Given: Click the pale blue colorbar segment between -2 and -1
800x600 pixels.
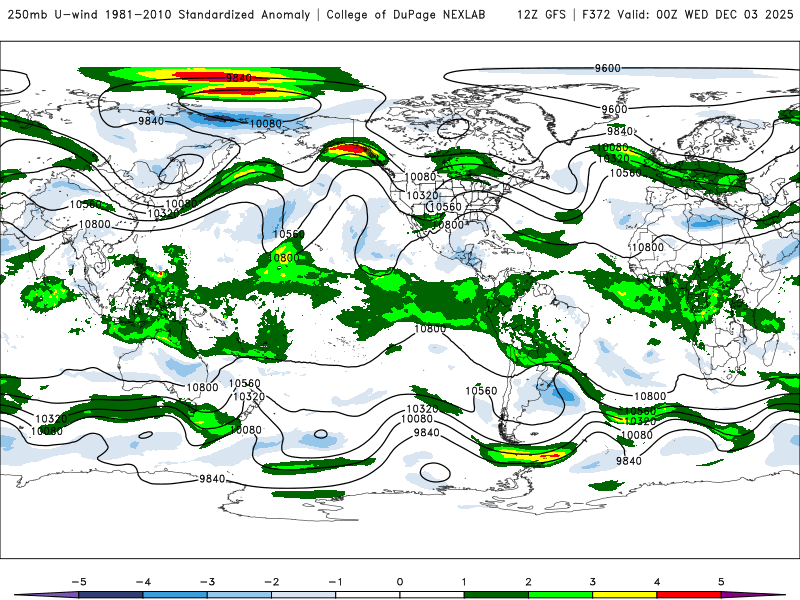Looking at the screenshot, I should 304,595.
